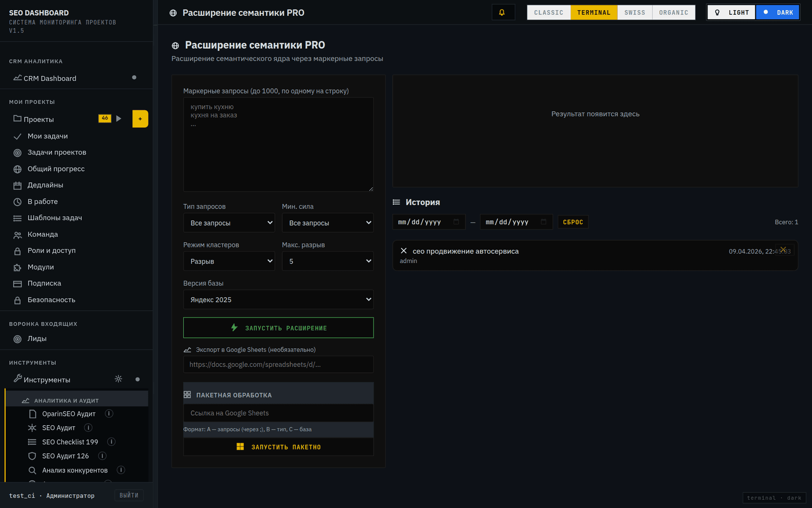Click the sun icon beside Инструменты
This screenshot has height=508, width=812.
(118, 379)
